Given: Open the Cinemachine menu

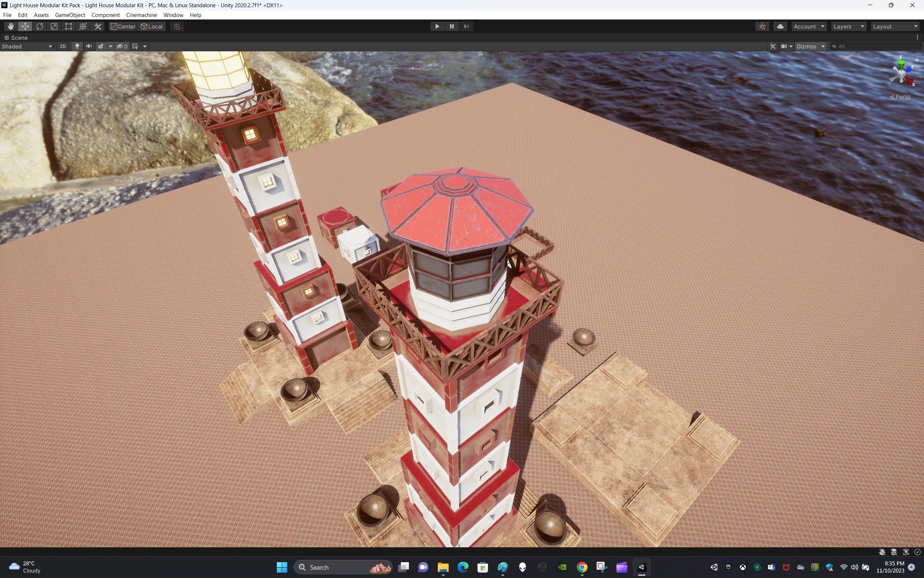Looking at the screenshot, I should (141, 15).
